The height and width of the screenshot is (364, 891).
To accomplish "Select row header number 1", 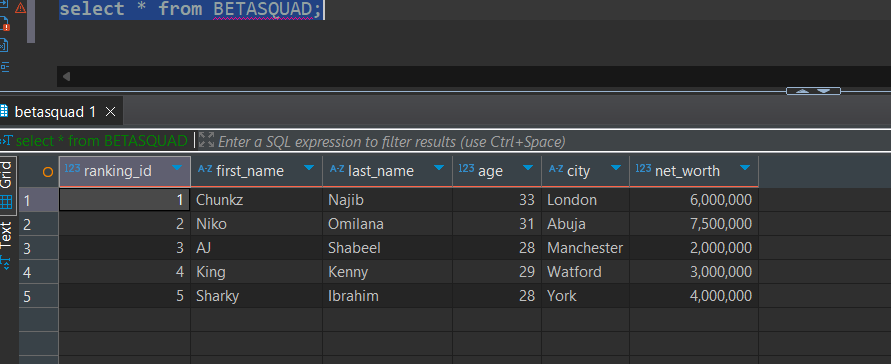I will click(x=39, y=200).
